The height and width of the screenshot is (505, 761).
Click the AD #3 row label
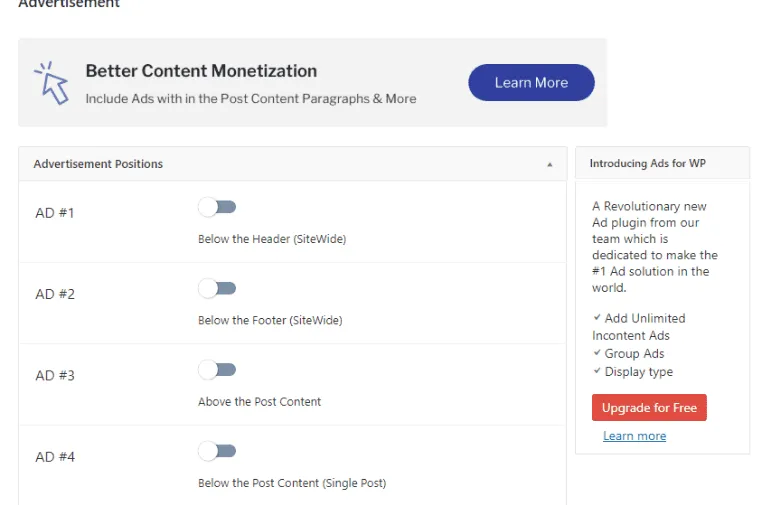[x=55, y=376]
